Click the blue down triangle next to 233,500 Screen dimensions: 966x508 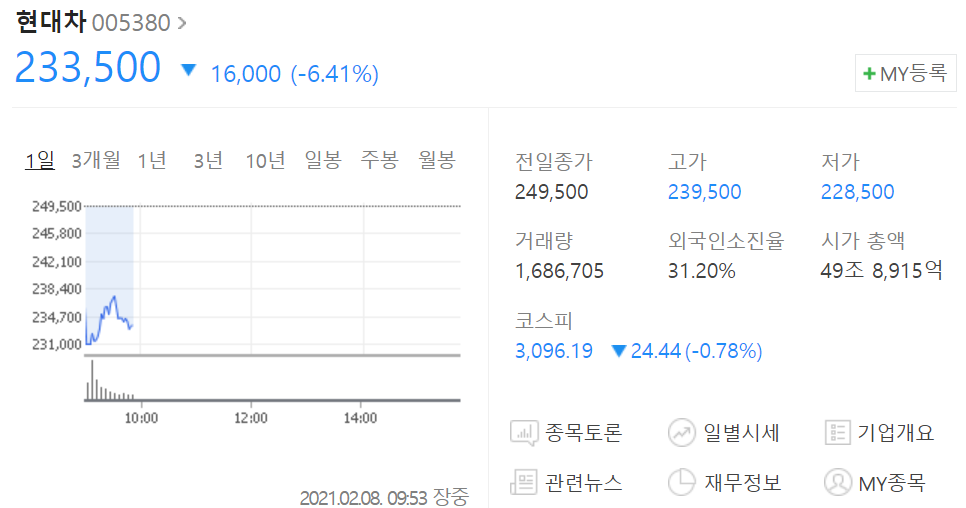pos(189,70)
